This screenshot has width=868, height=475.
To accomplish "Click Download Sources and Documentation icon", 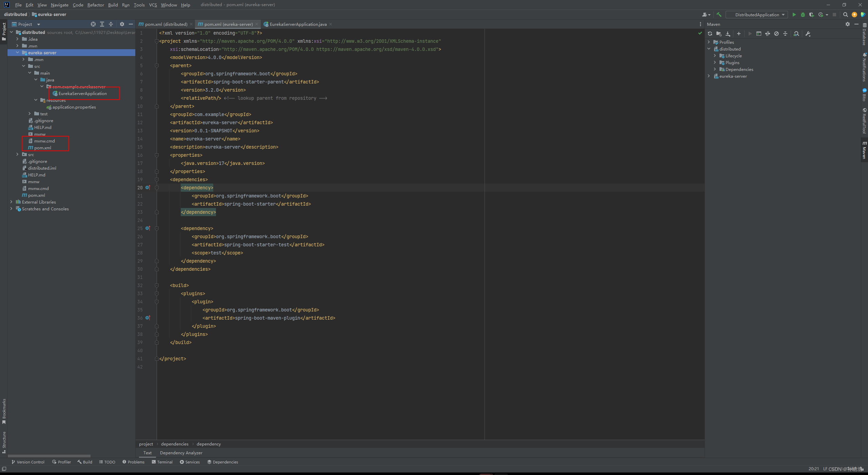I will coord(728,34).
